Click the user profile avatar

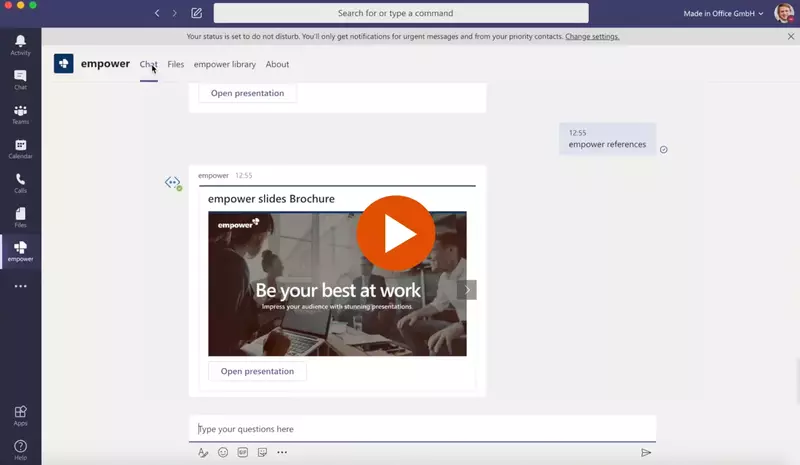pyautogui.click(x=784, y=13)
